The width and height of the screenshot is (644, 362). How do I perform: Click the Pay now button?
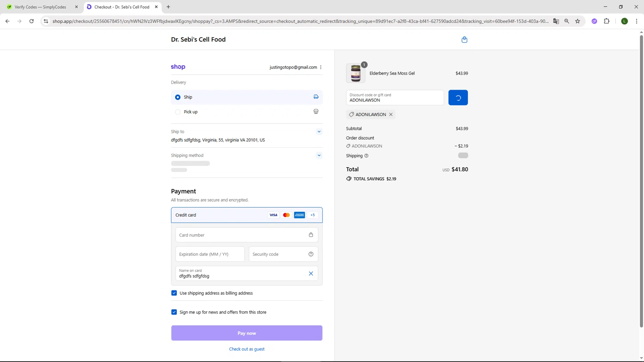pyautogui.click(x=247, y=333)
